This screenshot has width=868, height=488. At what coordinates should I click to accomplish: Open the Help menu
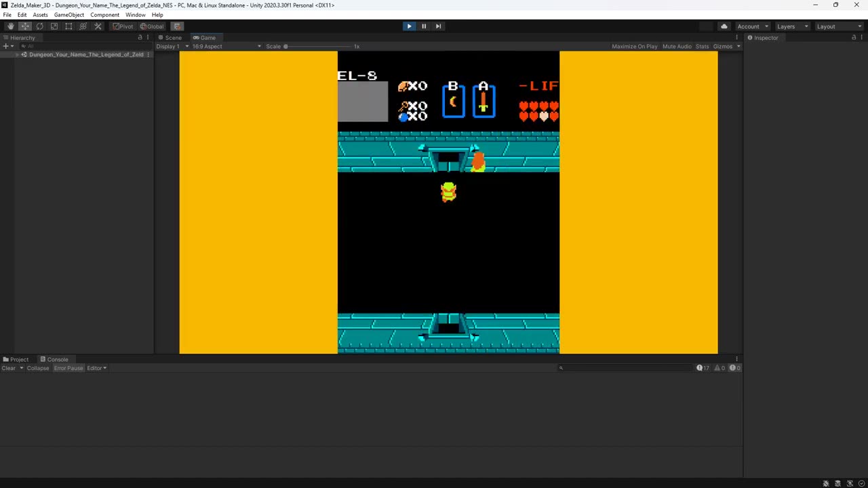pos(157,15)
